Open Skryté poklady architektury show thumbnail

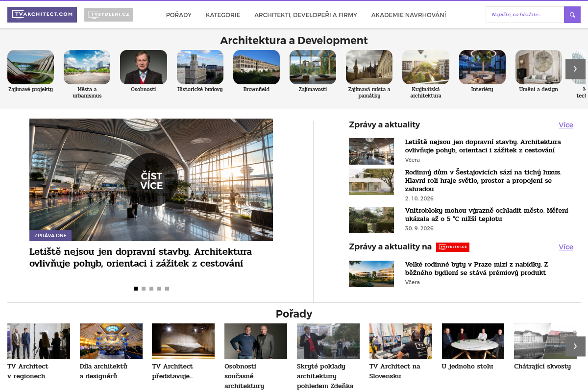click(x=328, y=341)
